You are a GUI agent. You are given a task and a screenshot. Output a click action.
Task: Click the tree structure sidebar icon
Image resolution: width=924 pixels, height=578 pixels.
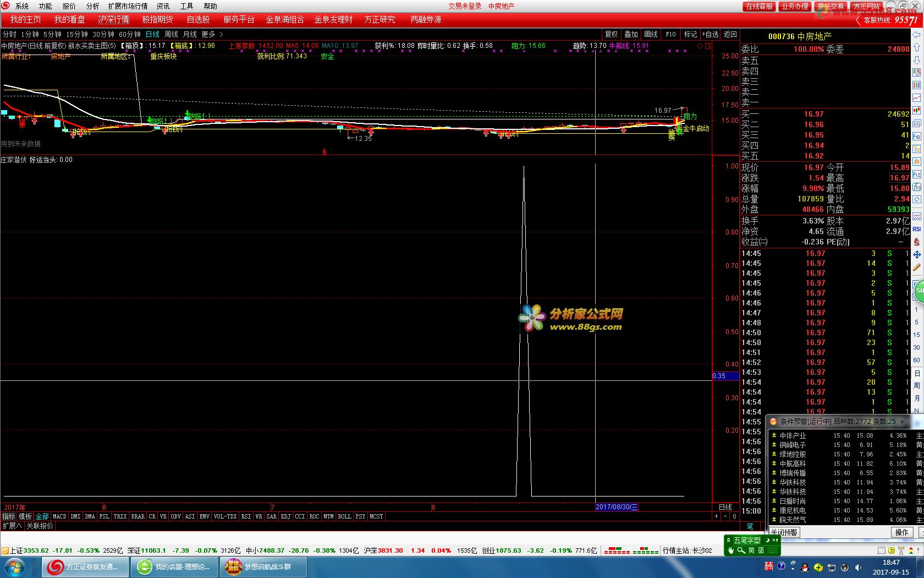coord(917,149)
